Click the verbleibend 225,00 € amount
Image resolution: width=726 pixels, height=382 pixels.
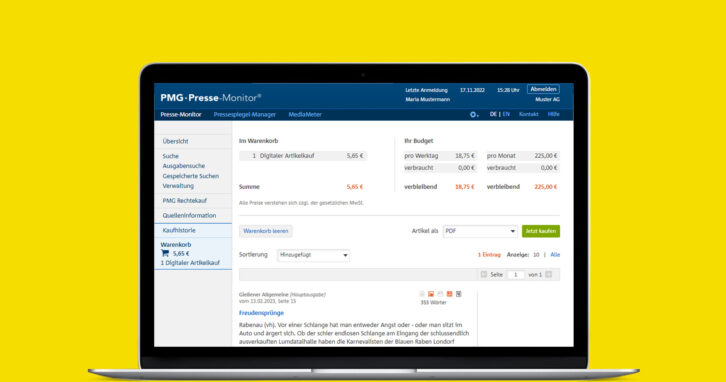[545, 187]
